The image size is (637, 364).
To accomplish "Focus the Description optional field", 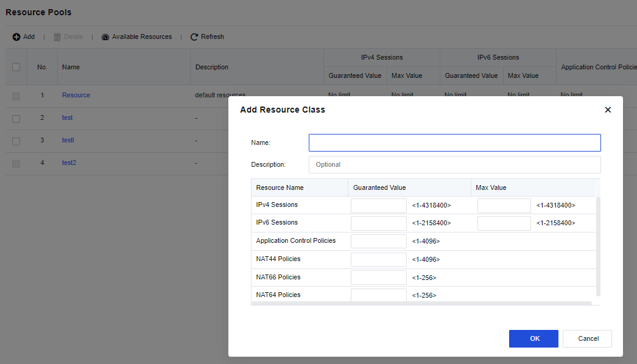I will point(454,164).
